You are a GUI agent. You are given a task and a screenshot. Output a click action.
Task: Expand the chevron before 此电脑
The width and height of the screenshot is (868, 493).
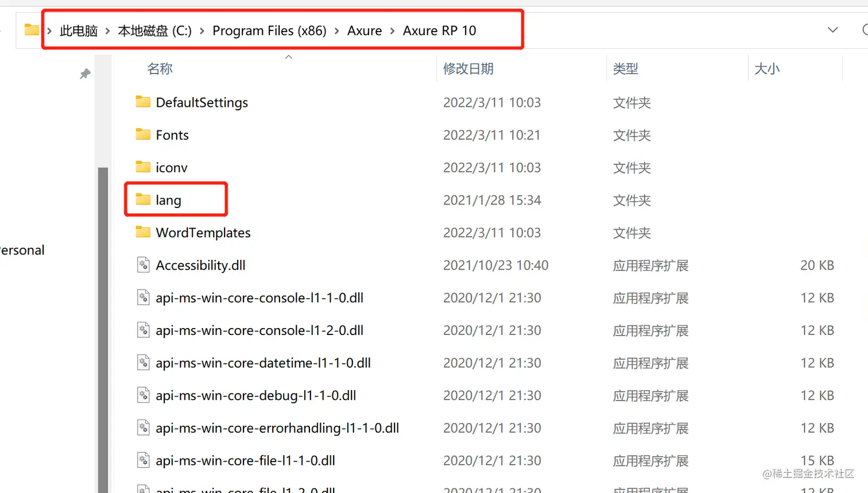coord(49,30)
